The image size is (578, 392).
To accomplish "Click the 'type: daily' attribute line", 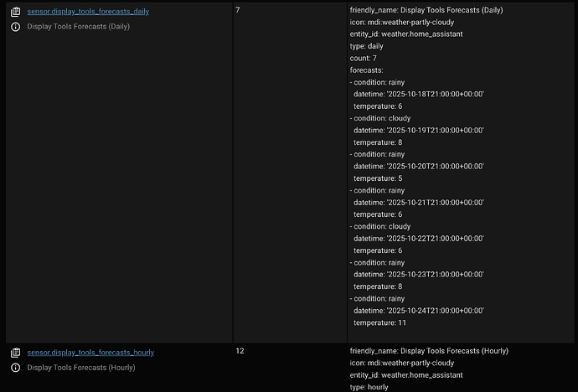I will [366, 46].
